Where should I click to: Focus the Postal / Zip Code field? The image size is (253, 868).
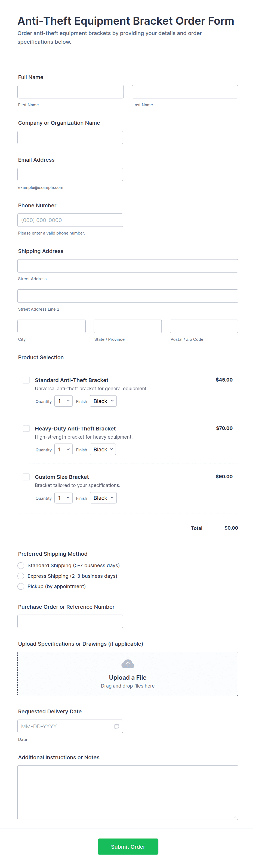click(x=204, y=326)
